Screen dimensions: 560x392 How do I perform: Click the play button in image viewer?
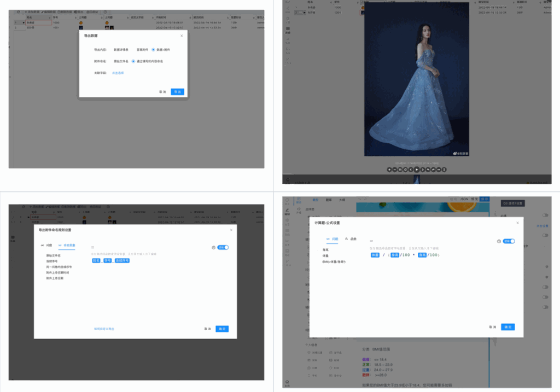[417, 169]
